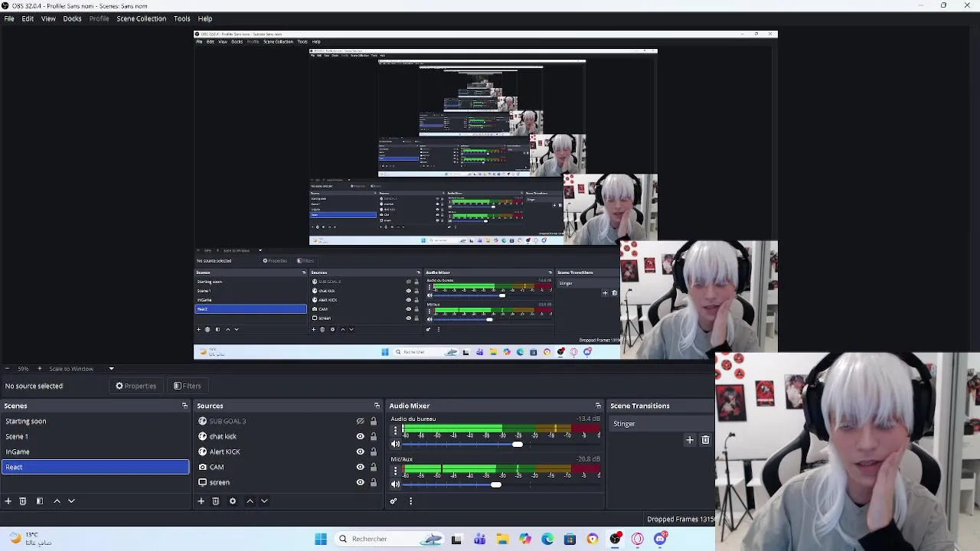The image size is (980, 551).
Task: Open the Audio Mixer bottom three-dot menu
Action: tap(410, 501)
